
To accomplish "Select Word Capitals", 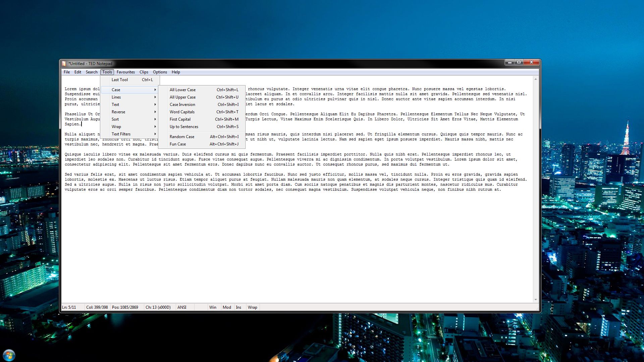I will (x=182, y=112).
